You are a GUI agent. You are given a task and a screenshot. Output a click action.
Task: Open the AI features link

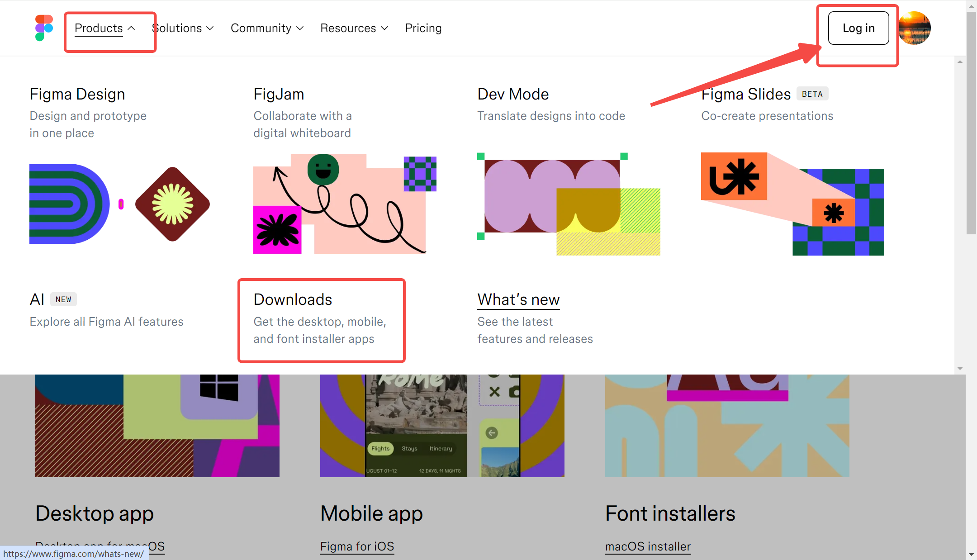[x=37, y=299]
